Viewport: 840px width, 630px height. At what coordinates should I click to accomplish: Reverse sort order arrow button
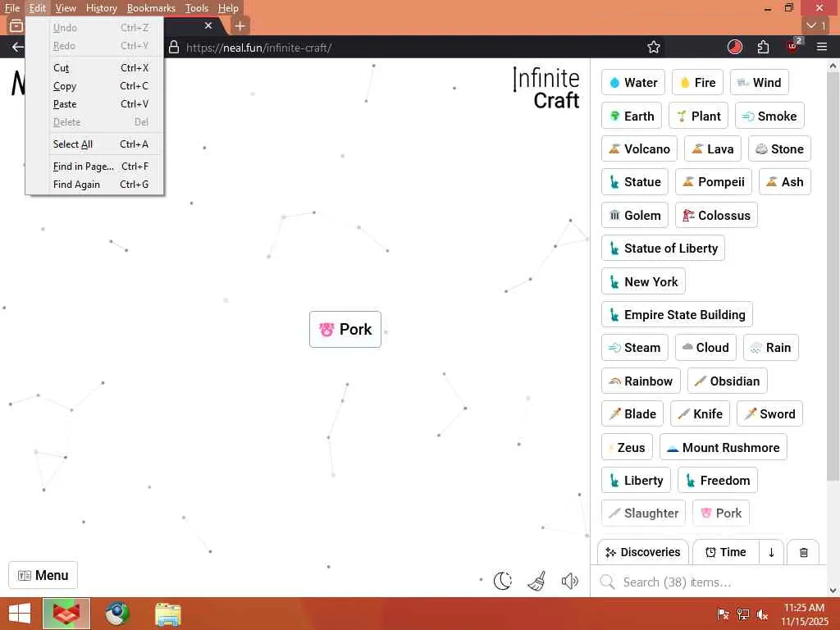[x=771, y=552]
